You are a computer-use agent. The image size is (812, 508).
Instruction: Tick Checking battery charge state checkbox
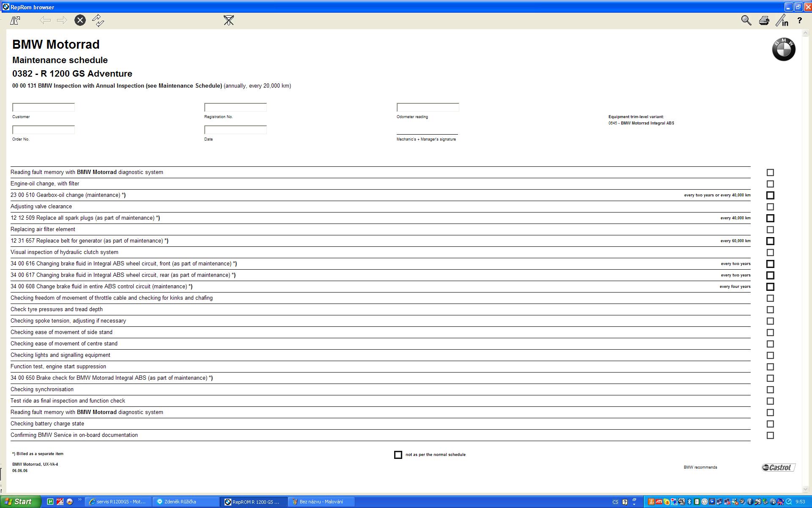pyautogui.click(x=770, y=424)
